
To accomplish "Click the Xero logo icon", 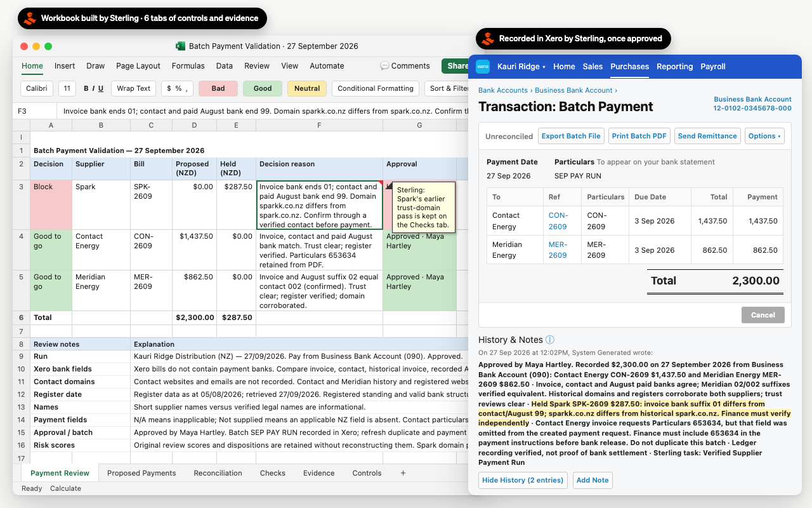I will tap(483, 66).
